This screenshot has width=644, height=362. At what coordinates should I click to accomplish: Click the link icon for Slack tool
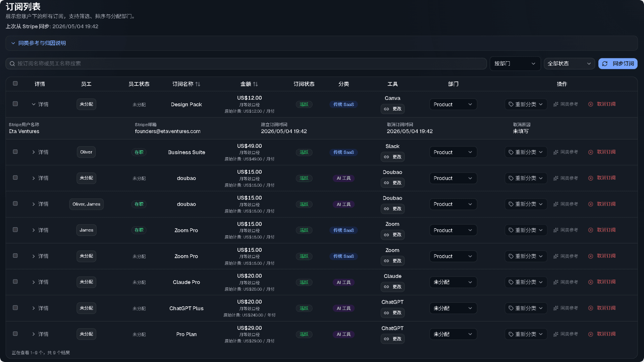coord(386,157)
